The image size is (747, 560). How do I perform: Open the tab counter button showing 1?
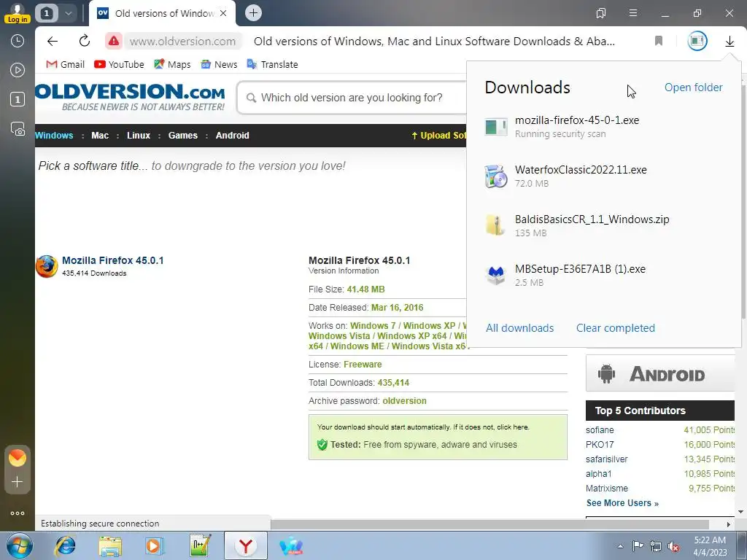[x=46, y=13]
